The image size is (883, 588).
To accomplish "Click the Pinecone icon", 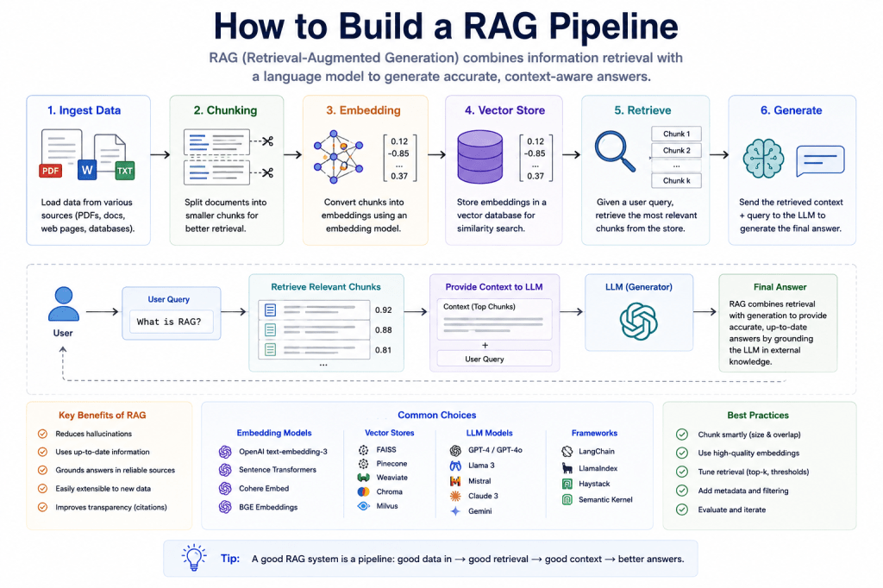I will point(364,464).
